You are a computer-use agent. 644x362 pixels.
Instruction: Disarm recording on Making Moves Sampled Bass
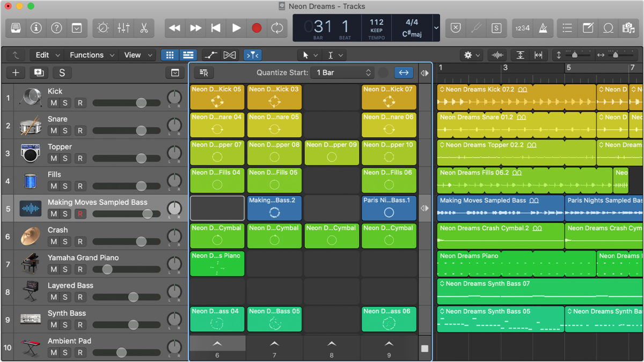(x=82, y=213)
